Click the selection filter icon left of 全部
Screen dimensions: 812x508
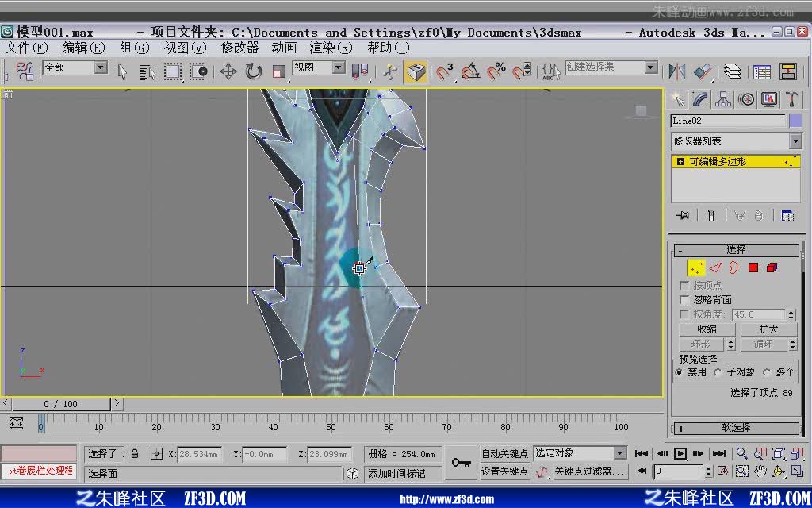(x=25, y=71)
